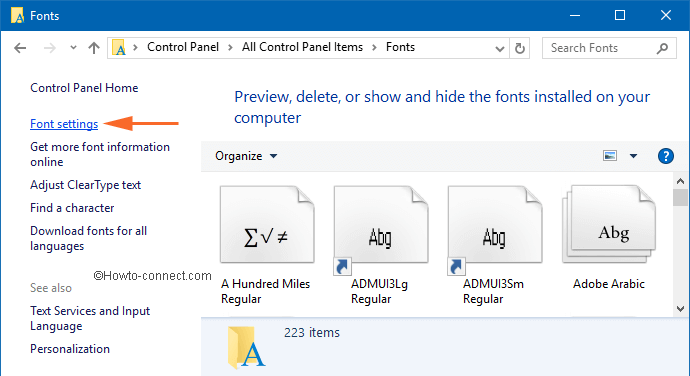Maximize the Fonts window
690x376 pixels.
point(620,15)
